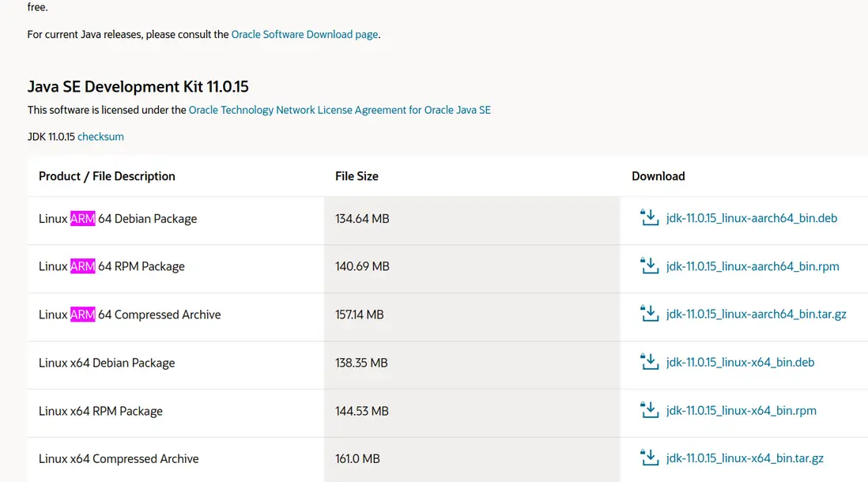This screenshot has height=482, width=868.
Task: Click download icon beside linux-aarch64_bin.deb file
Action: click(x=649, y=218)
